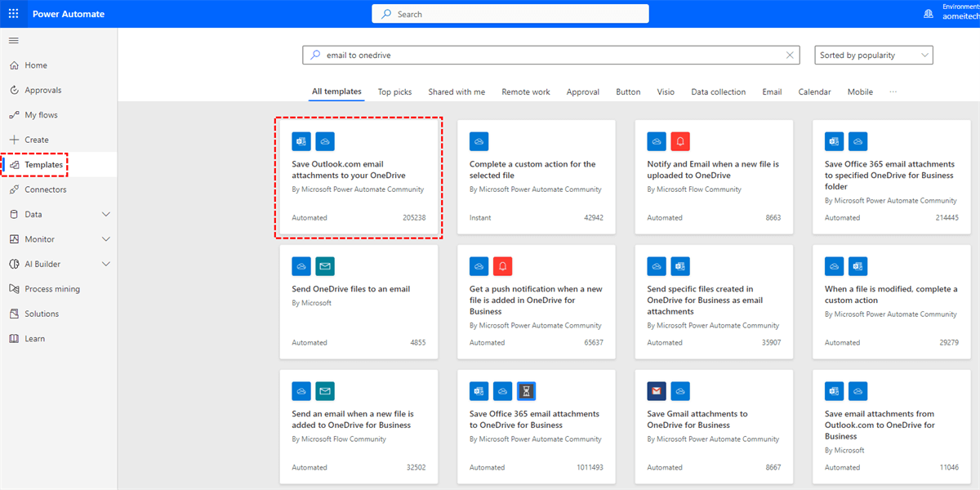
Task: Open 'When a file is modified, complete a custom action'
Action: 892,302
